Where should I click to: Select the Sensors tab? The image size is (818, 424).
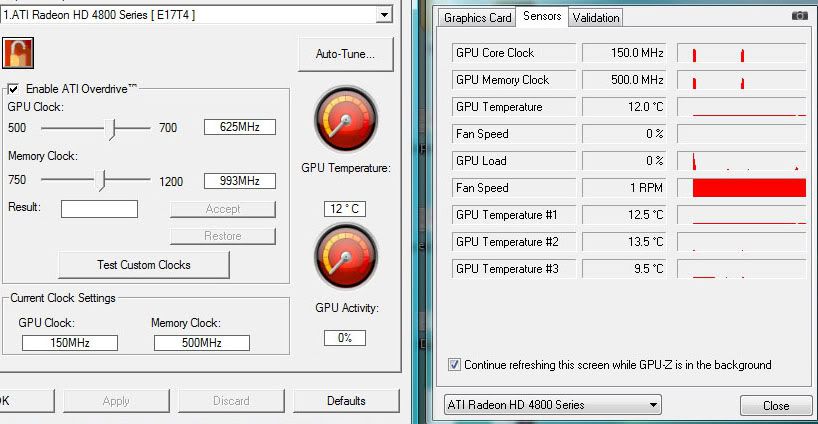pos(541,17)
